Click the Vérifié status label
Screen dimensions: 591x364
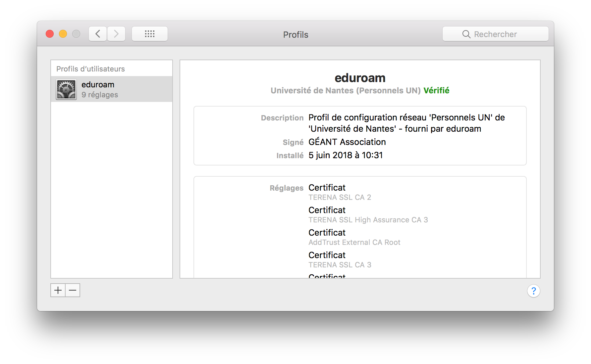436,90
